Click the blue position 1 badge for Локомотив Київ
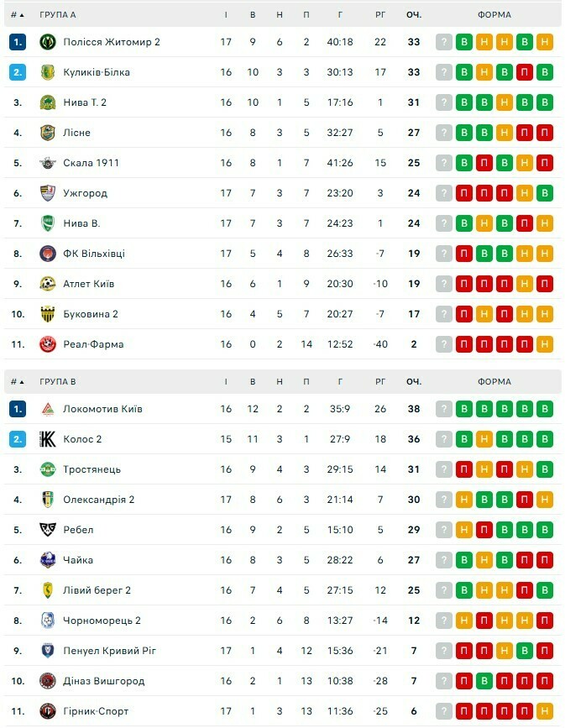The image size is (565, 728). coord(18,409)
